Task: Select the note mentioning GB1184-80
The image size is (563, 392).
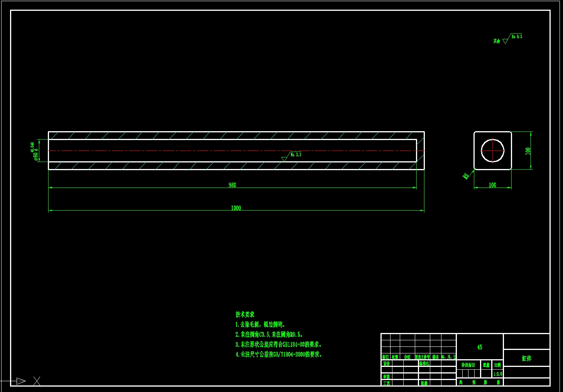Action: point(279,344)
